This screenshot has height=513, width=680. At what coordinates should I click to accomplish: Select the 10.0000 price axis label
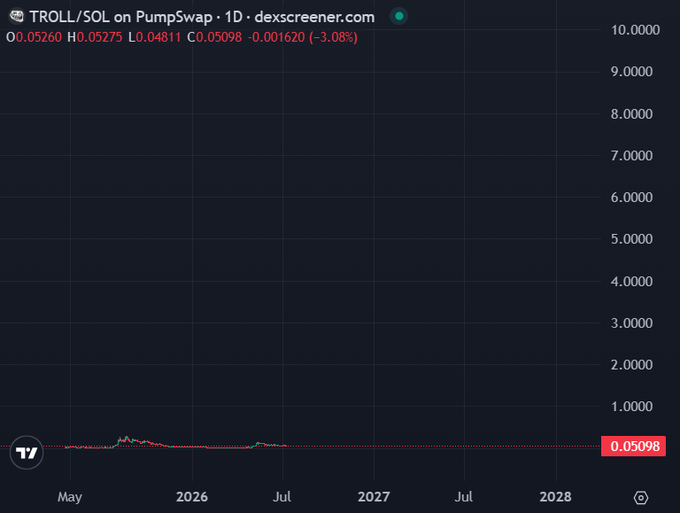coord(635,30)
